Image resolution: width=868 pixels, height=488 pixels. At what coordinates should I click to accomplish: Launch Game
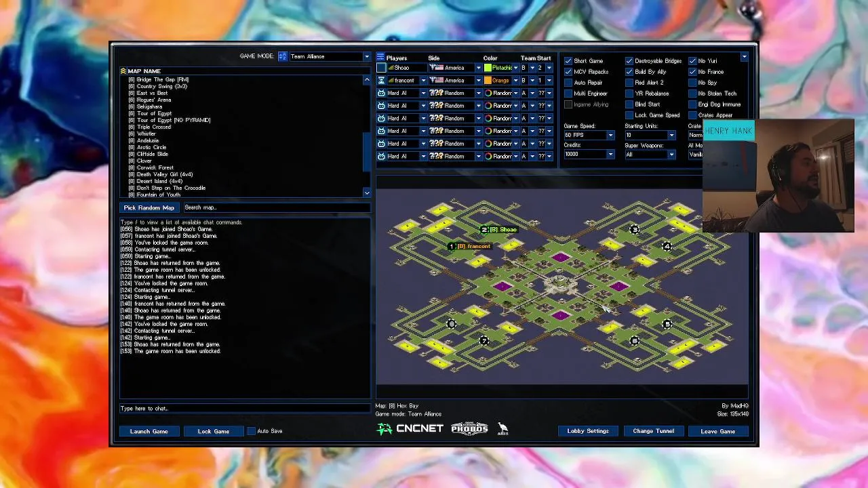tap(149, 431)
